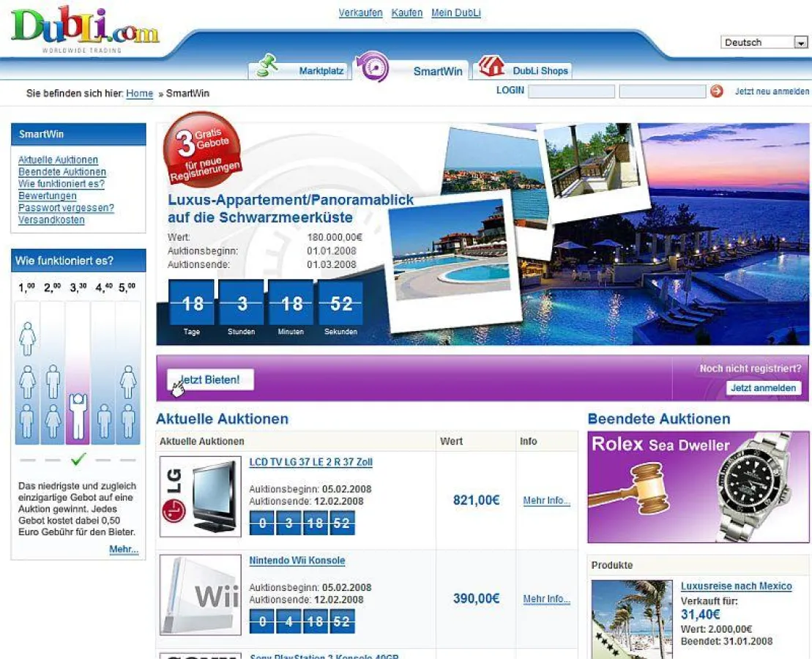812x659 pixels.
Task: Click the first LOGIN input field
Action: (571, 92)
